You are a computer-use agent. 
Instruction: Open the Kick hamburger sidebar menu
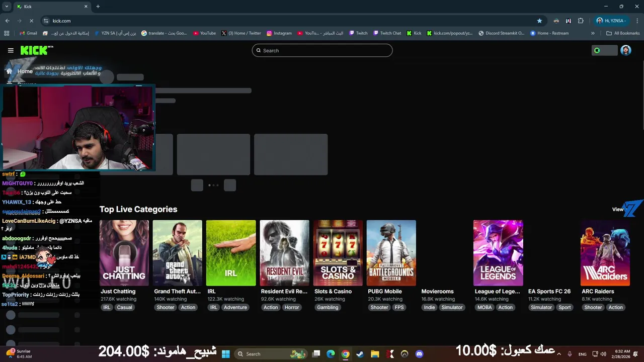coord(11,50)
